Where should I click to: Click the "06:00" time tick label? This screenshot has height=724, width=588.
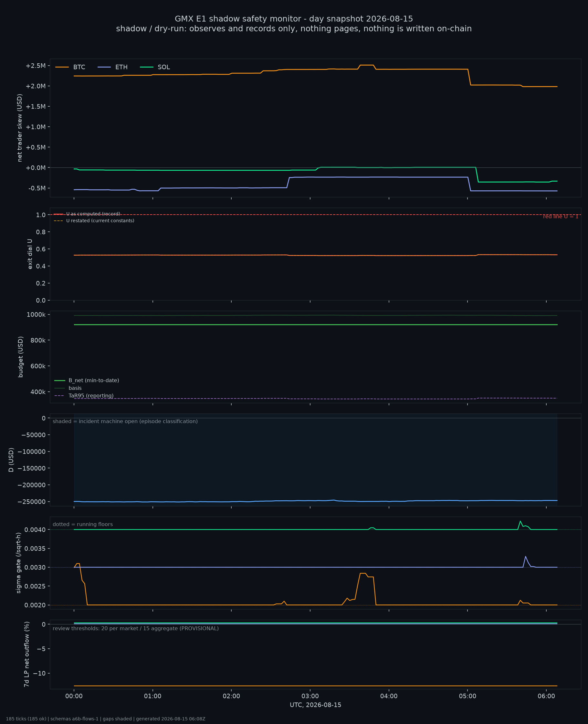click(546, 696)
